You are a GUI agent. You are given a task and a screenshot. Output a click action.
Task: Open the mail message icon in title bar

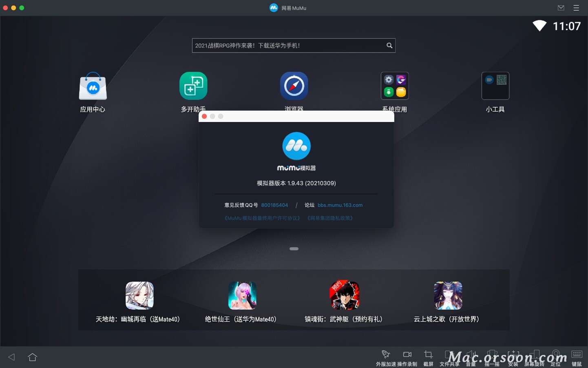pos(561,8)
